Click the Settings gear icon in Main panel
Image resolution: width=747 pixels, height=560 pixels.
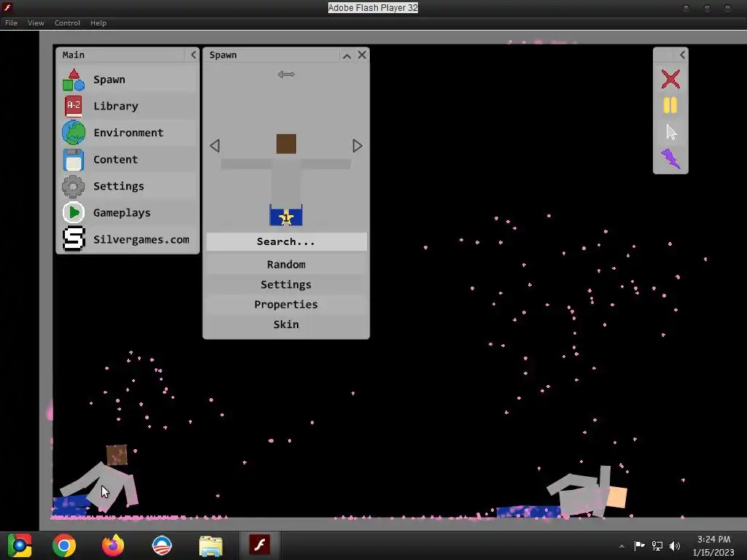pos(74,186)
